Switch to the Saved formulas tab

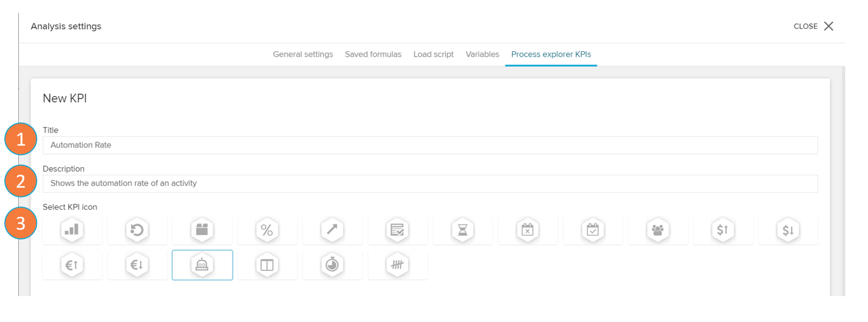click(373, 54)
